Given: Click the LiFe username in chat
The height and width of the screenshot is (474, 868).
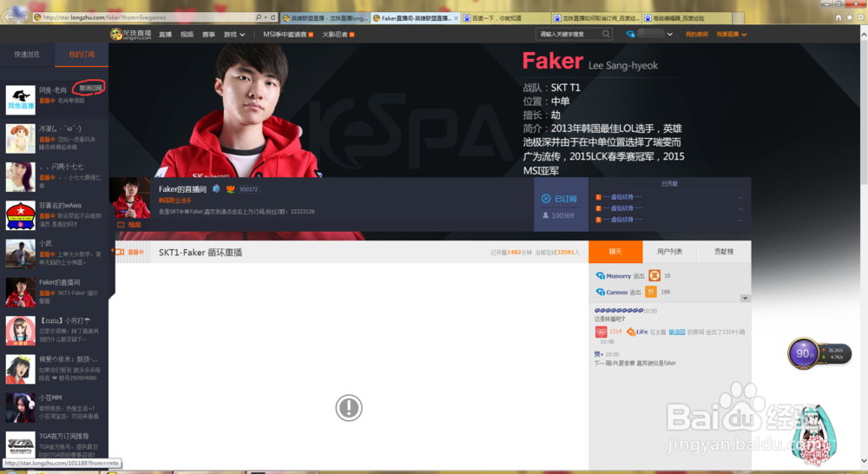Looking at the screenshot, I should pos(641,332).
